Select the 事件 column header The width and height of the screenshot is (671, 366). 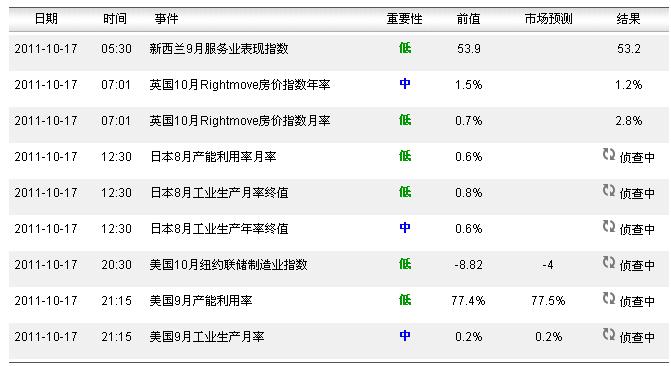pyautogui.click(x=166, y=19)
